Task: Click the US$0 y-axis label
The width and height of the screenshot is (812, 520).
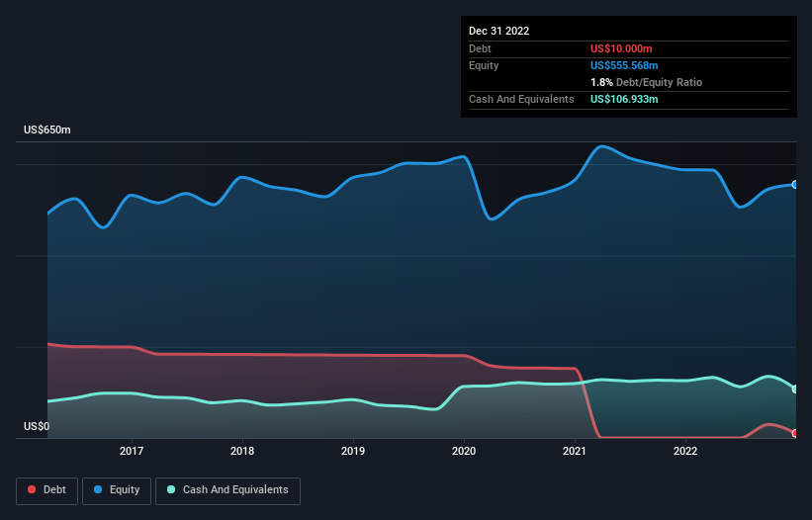Action: click(37, 426)
